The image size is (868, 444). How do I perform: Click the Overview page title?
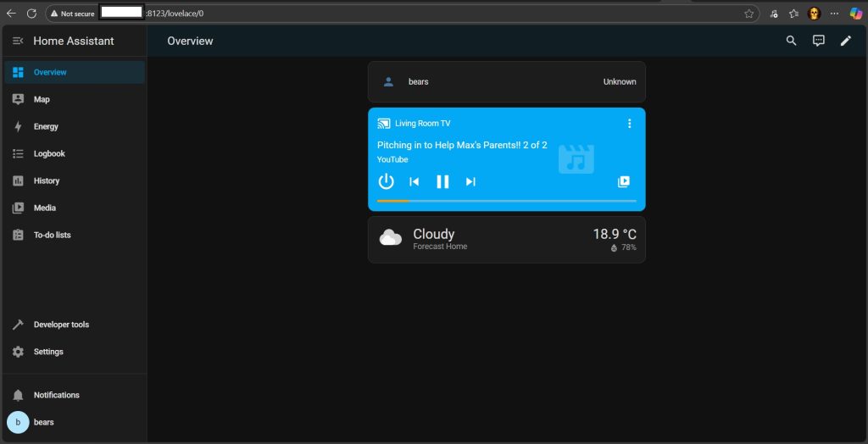tap(190, 41)
